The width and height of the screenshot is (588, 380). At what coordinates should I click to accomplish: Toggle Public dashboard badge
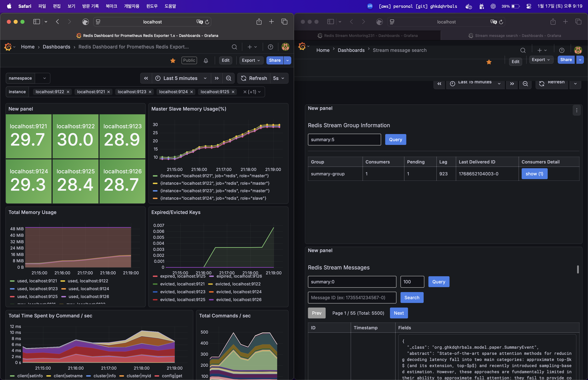pyautogui.click(x=189, y=60)
